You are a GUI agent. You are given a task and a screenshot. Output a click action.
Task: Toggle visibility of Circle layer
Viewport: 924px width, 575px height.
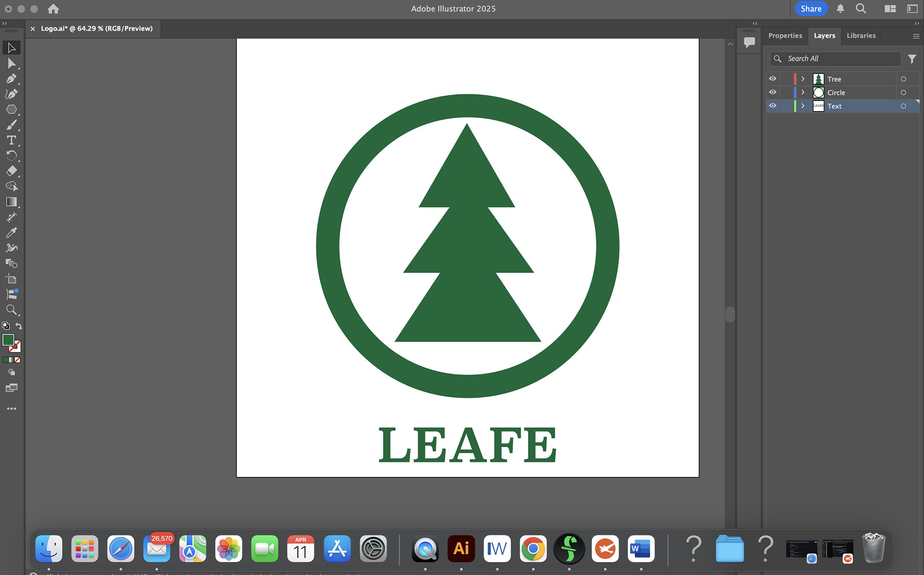pyautogui.click(x=772, y=92)
